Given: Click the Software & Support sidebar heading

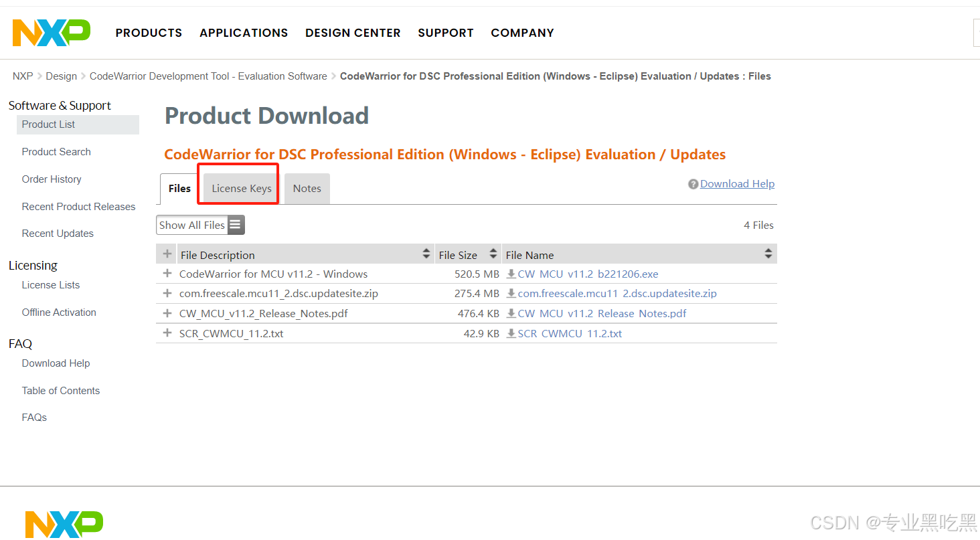Looking at the screenshot, I should (x=60, y=106).
